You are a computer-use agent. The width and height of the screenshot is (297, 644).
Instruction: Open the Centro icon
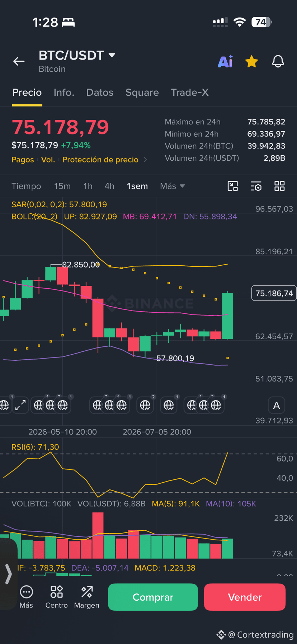[57, 597]
